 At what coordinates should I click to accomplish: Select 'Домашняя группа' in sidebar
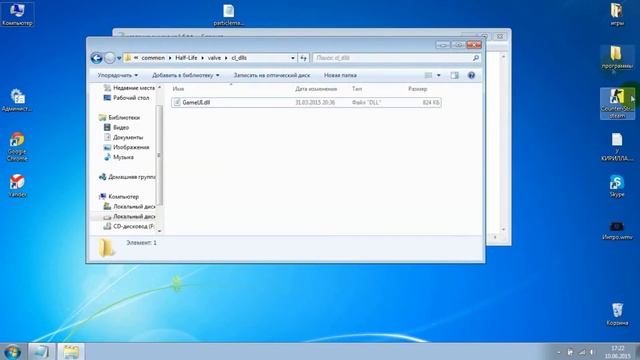127,177
